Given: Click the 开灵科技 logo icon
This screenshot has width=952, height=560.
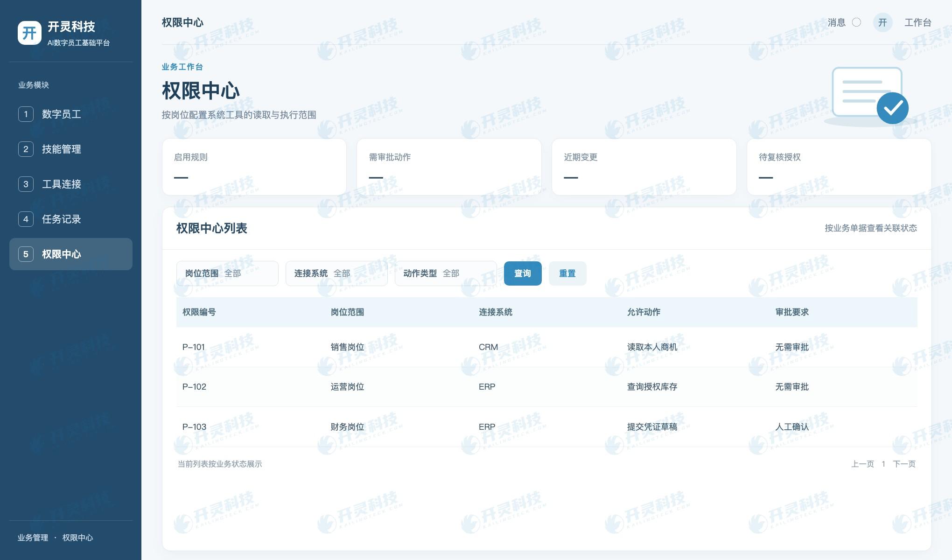Looking at the screenshot, I should pyautogui.click(x=29, y=33).
